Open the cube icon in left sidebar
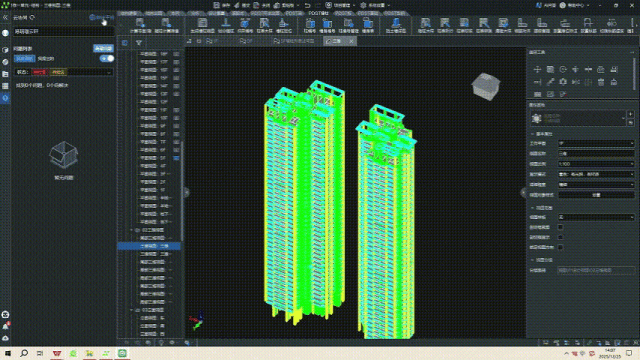 5,50
